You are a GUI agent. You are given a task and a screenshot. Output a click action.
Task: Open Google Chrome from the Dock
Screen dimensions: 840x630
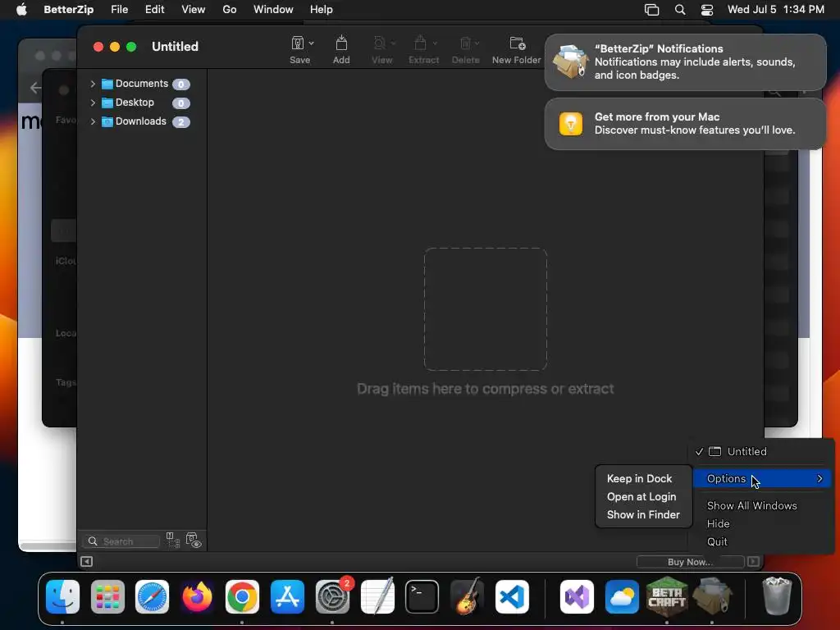[x=242, y=596]
